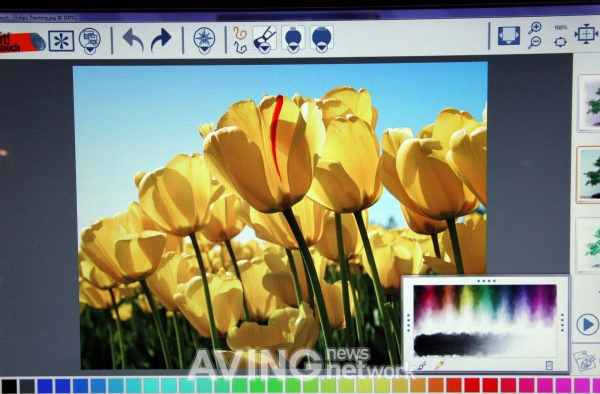This screenshot has width=600, height=394.
Task: Click the trash icon in mixer panel
Action: [x=549, y=365]
